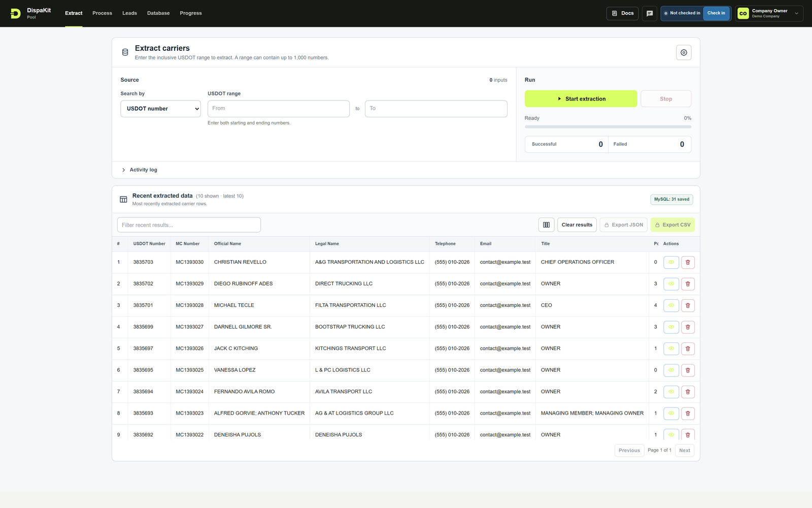View details for VANESSA LOPEZ row

click(x=671, y=370)
